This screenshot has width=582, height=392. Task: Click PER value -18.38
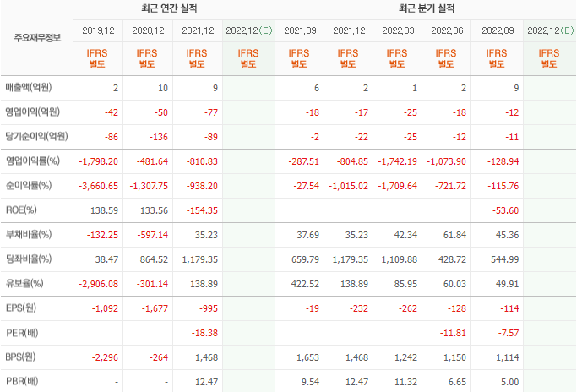(204, 334)
